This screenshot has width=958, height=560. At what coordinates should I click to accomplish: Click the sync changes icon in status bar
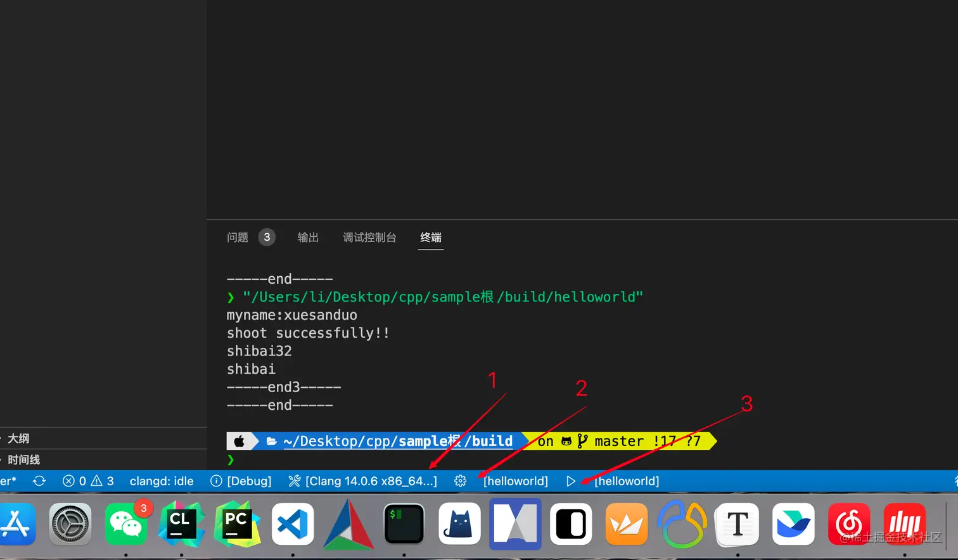pos(39,481)
